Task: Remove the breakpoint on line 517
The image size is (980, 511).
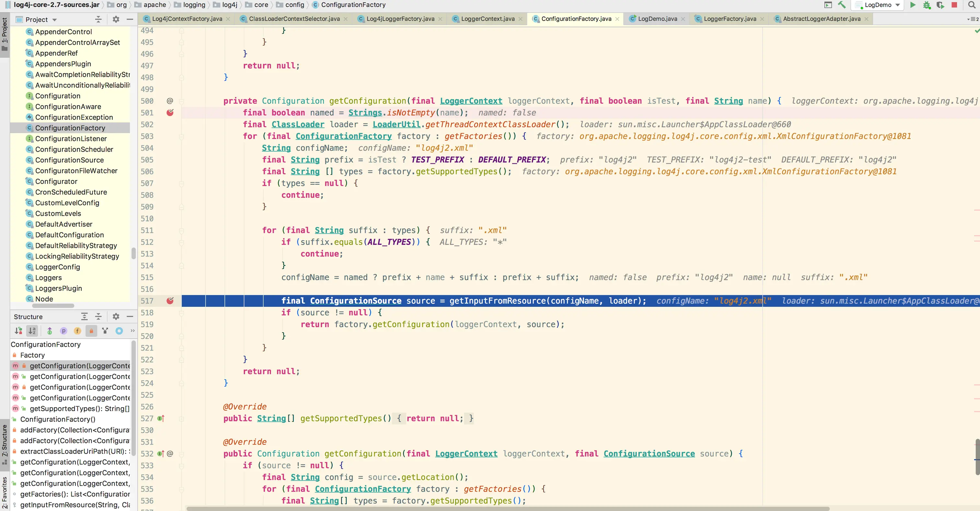Action: 170,301
